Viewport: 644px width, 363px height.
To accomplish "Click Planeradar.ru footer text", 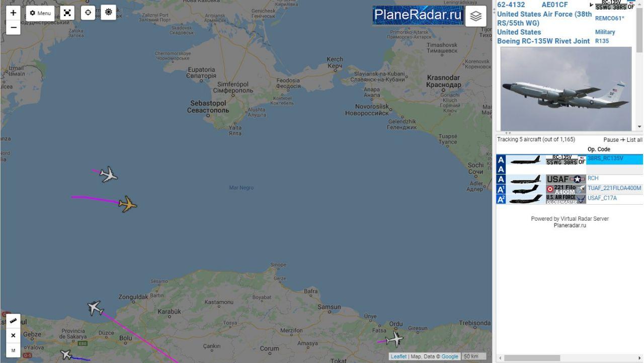I will point(570,226).
